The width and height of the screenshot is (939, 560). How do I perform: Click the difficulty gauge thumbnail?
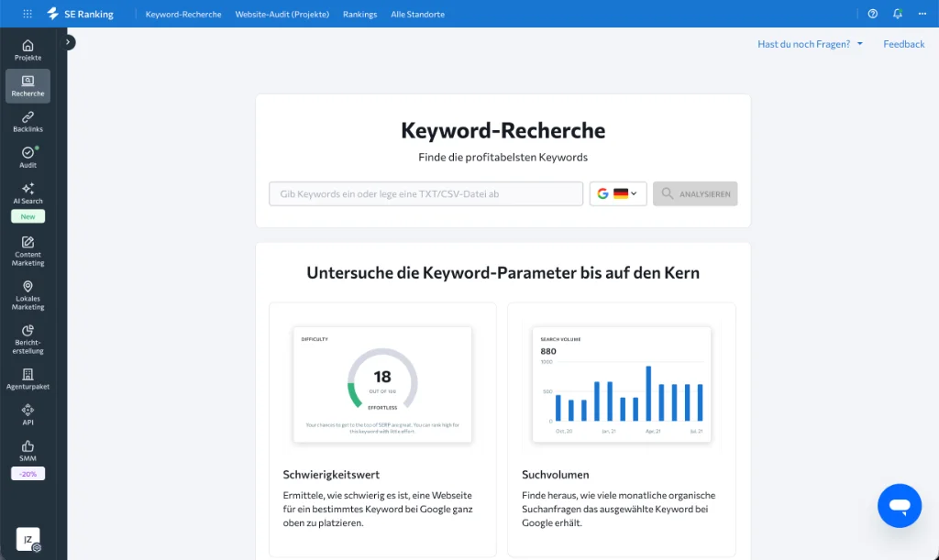point(382,384)
